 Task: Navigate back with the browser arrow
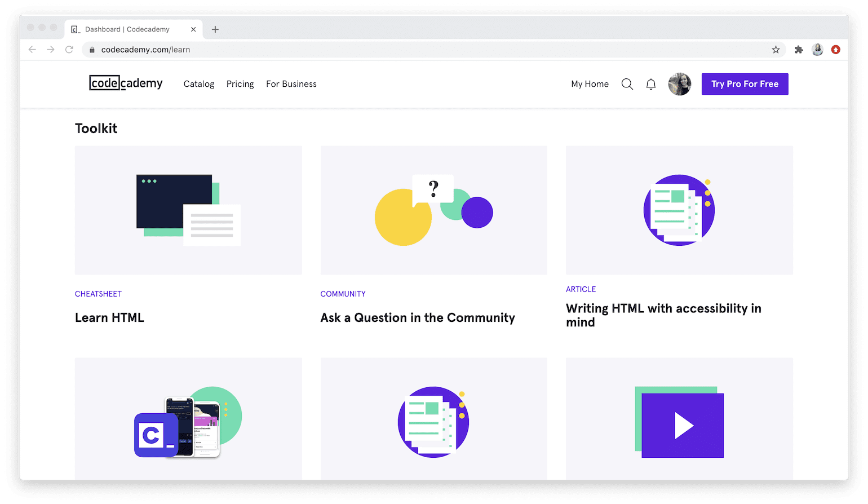click(32, 49)
